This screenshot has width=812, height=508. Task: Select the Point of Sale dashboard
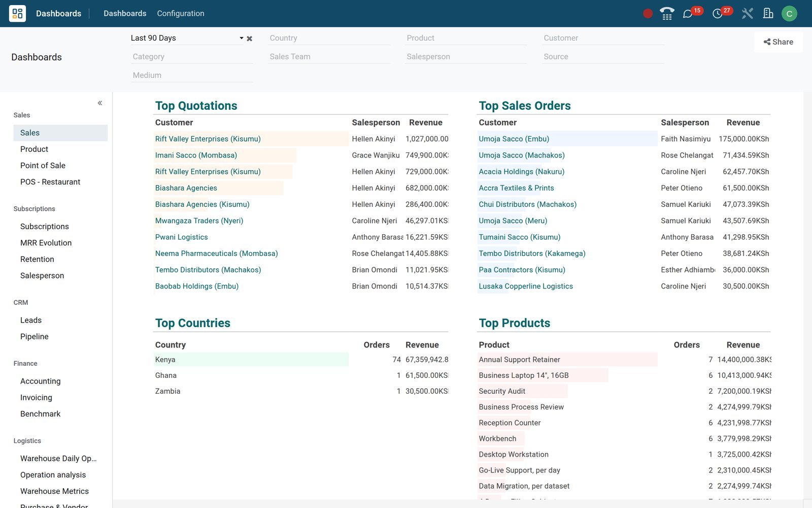point(60,166)
